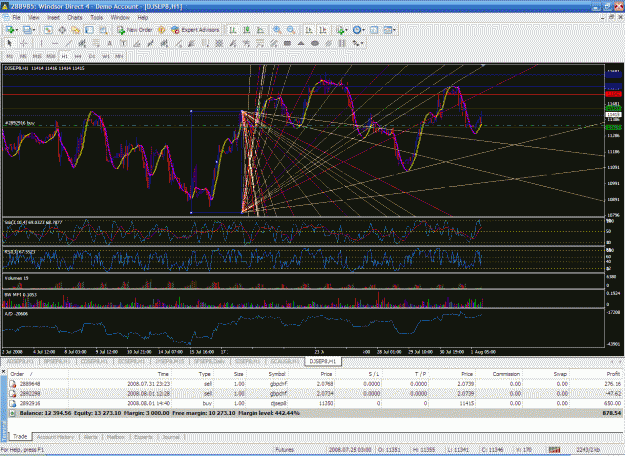
Task: Expand the periodicity clock dropdown arrow
Action: click(x=364, y=30)
